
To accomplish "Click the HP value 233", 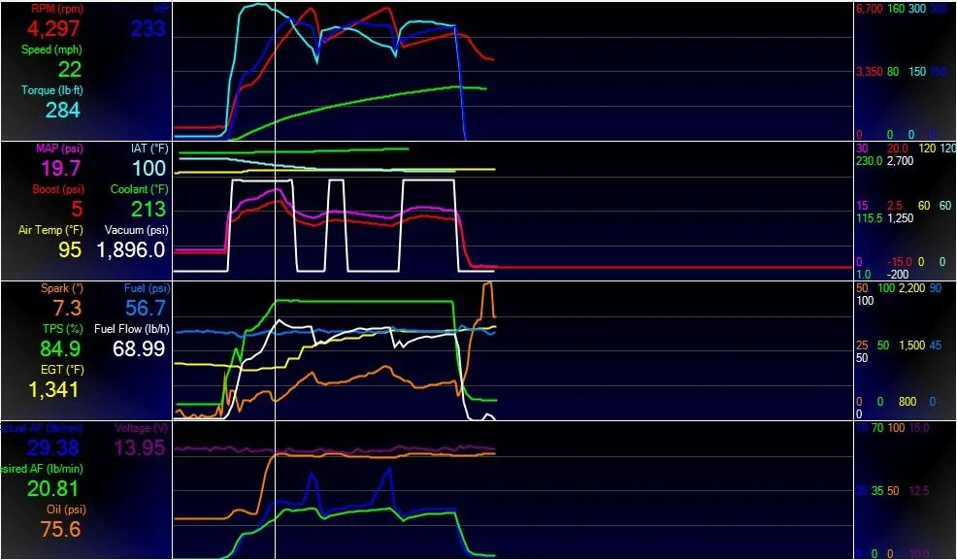I will tap(148, 28).
